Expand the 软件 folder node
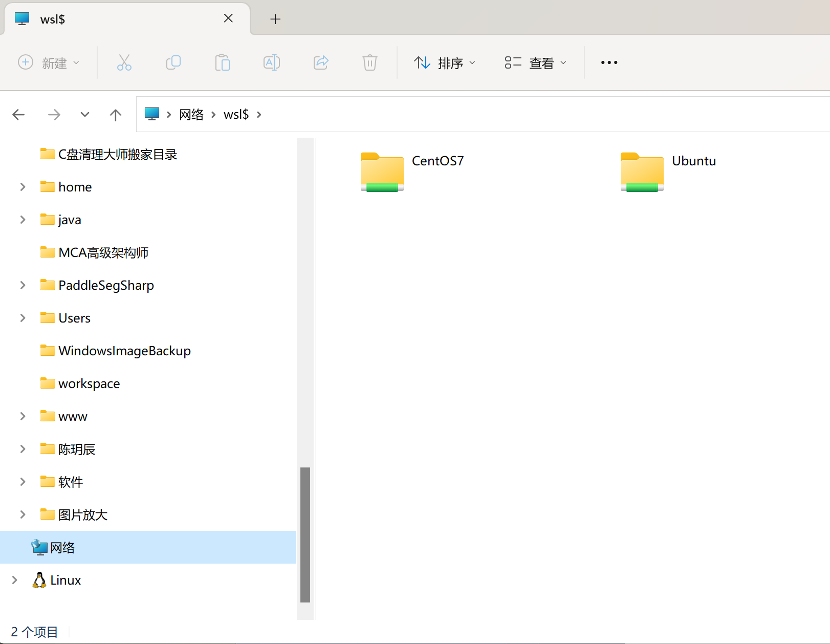Image resolution: width=830 pixels, height=644 pixels. (23, 482)
